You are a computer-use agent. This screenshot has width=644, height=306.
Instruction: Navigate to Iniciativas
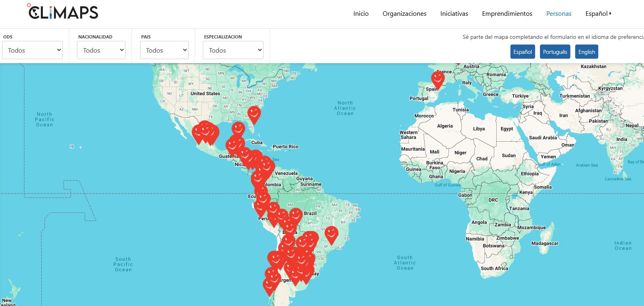(x=454, y=14)
